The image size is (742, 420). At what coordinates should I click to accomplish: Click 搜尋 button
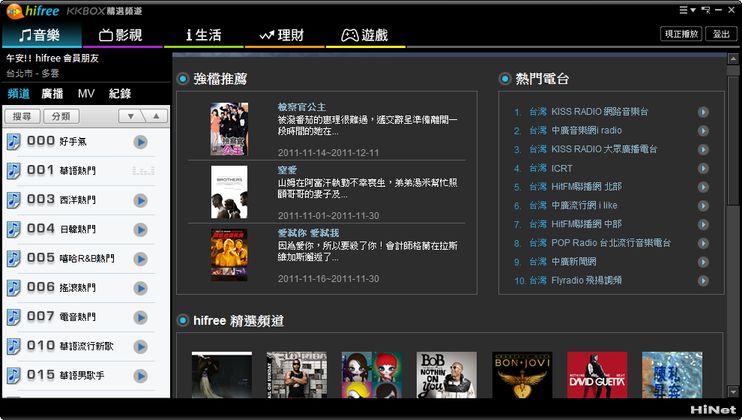(x=22, y=116)
